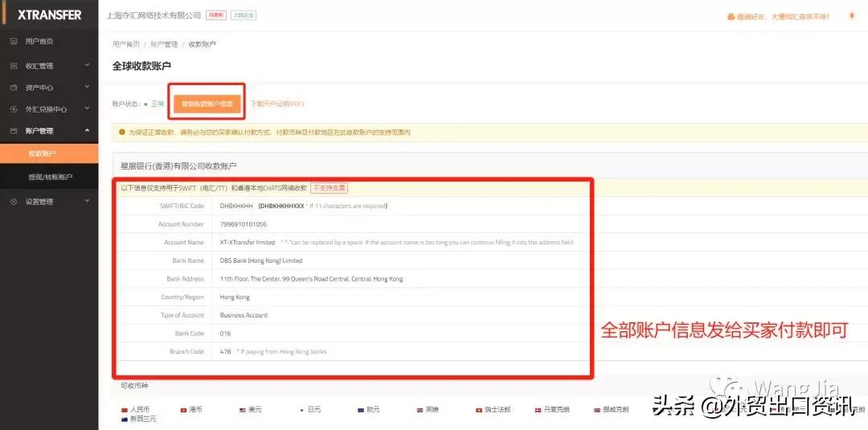The height and width of the screenshot is (430, 868).
Task: Click the 账户管理 breadcrumb link
Action: (x=164, y=44)
